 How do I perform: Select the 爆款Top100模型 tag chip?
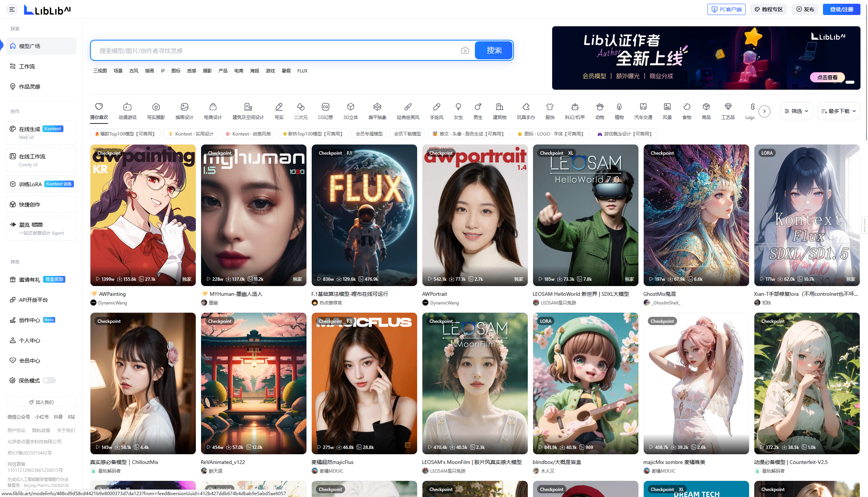pos(125,134)
